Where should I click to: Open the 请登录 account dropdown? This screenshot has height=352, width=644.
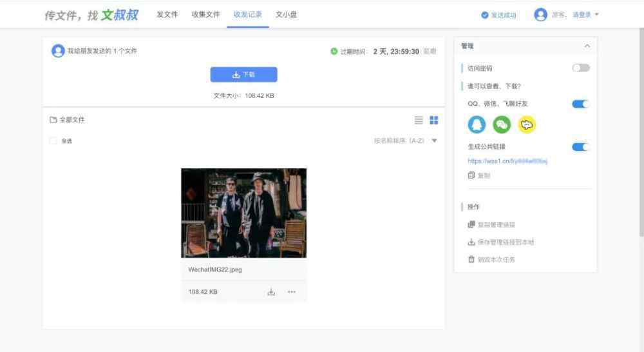tap(585, 15)
